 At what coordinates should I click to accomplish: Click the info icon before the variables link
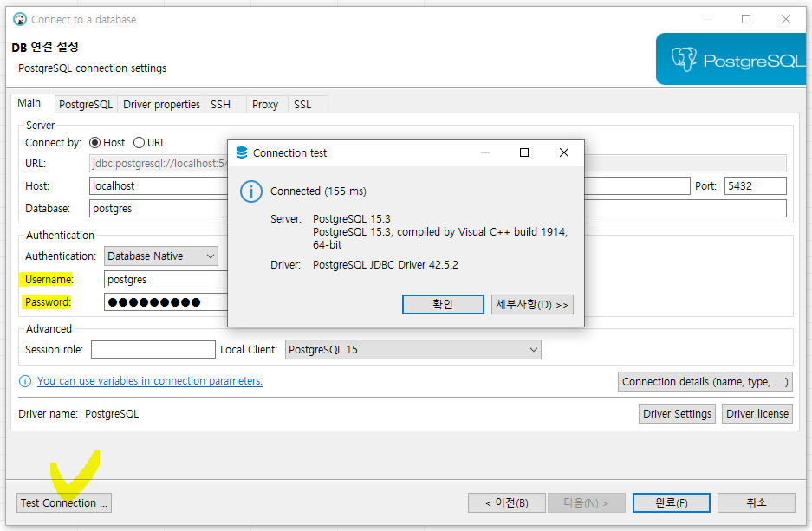[x=25, y=381]
